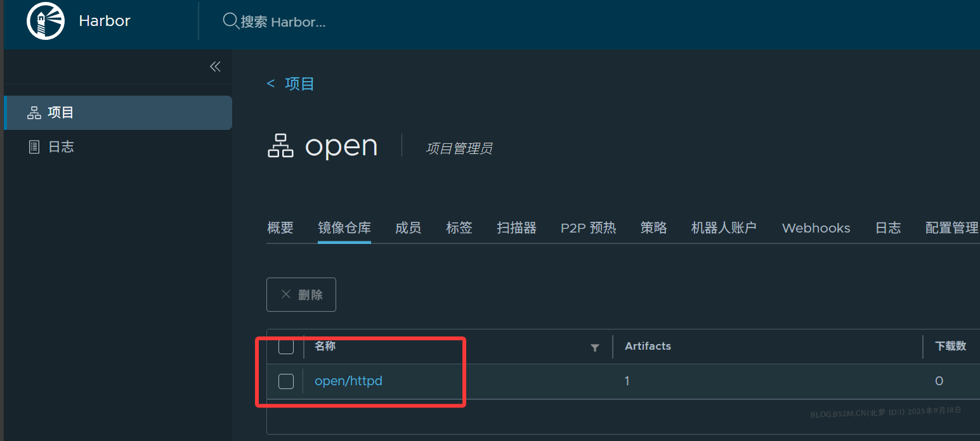980x441 pixels.
Task: Click the project glyph beside the open title
Action: [x=281, y=146]
